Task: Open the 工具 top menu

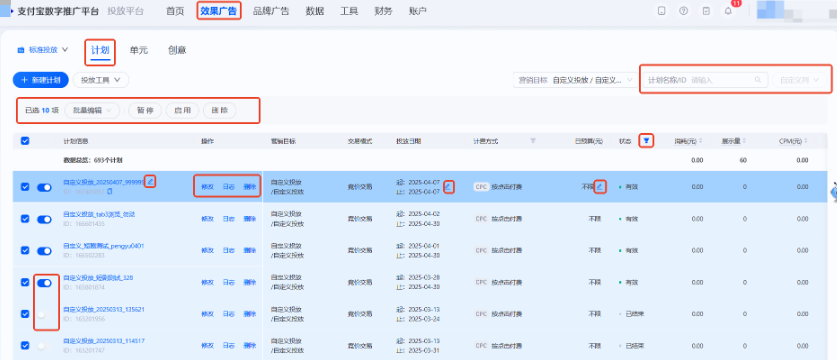Action: 349,11
